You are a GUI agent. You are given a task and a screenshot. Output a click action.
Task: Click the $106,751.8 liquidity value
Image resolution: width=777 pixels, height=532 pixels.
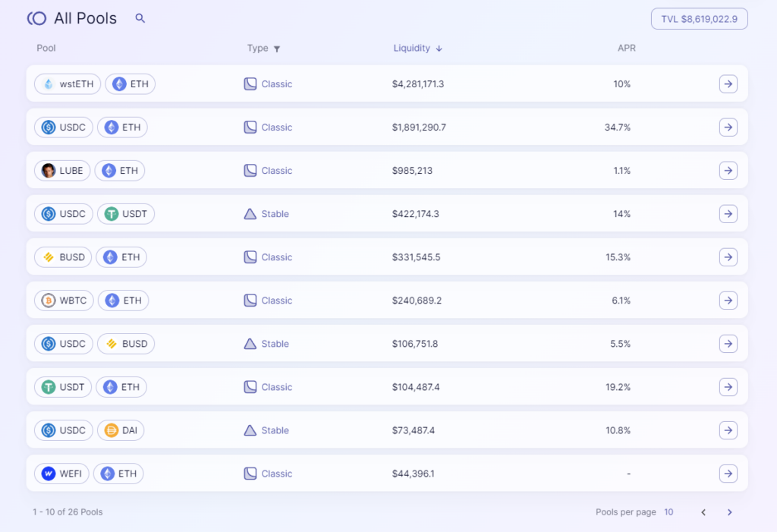pos(415,344)
